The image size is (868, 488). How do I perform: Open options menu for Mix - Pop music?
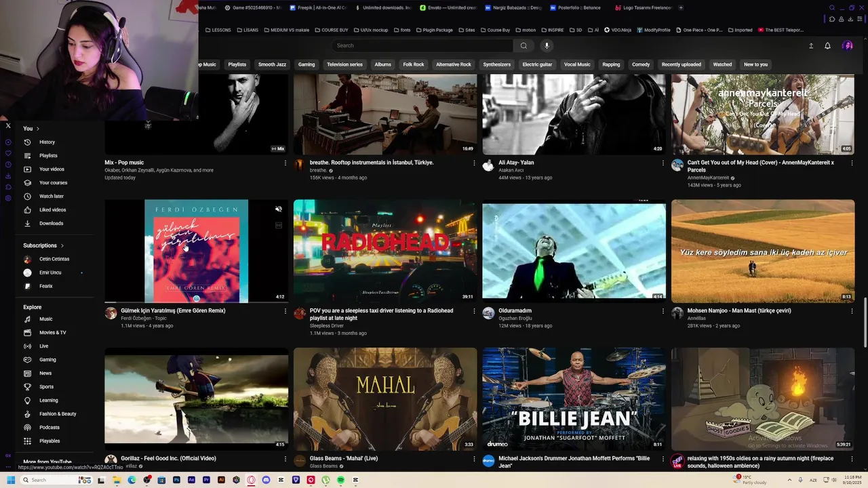pos(285,163)
